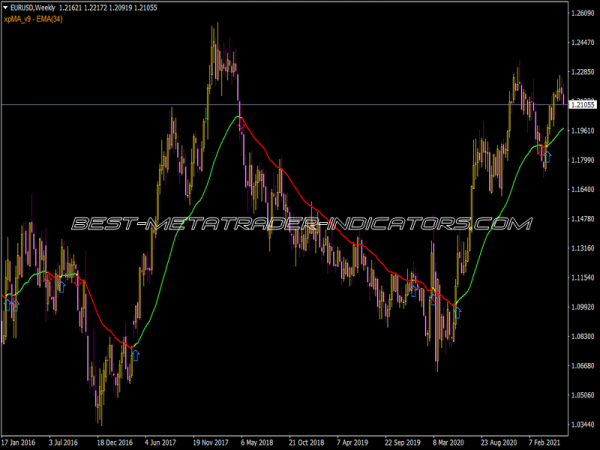Click the leftmost blue arrow near January 2016
This screenshot has width=600, height=450.
(8, 303)
